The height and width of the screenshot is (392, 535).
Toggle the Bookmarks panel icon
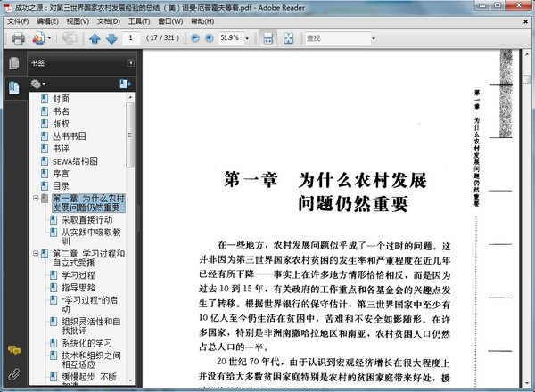14,88
